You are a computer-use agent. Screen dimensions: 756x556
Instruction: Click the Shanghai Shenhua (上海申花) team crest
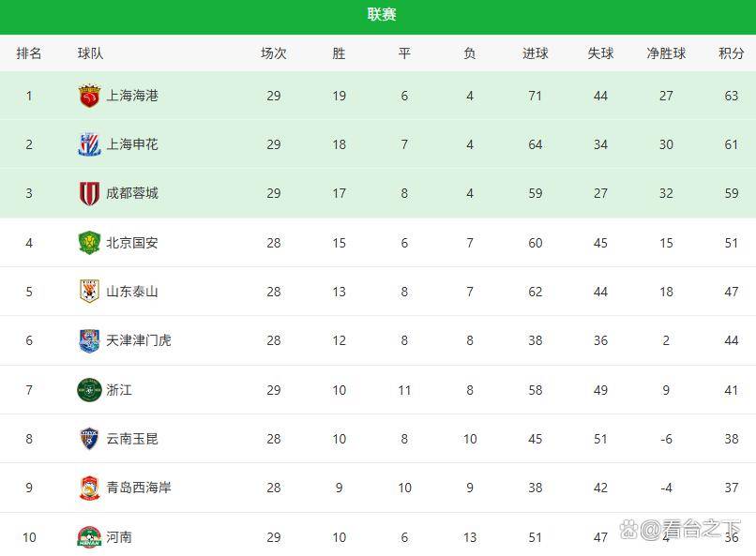89,144
